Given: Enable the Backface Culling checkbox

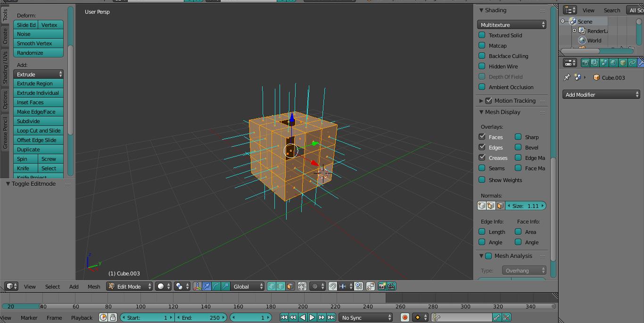Looking at the screenshot, I should (x=482, y=56).
